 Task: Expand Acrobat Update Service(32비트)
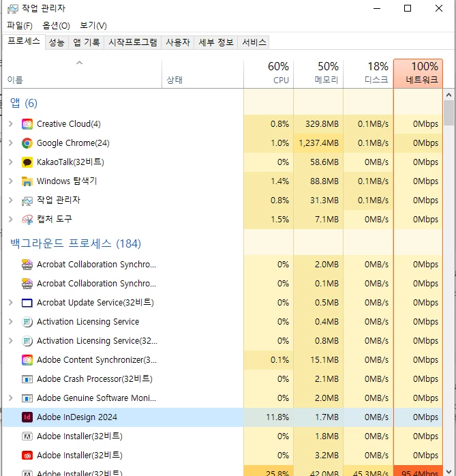tap(11, 303)
